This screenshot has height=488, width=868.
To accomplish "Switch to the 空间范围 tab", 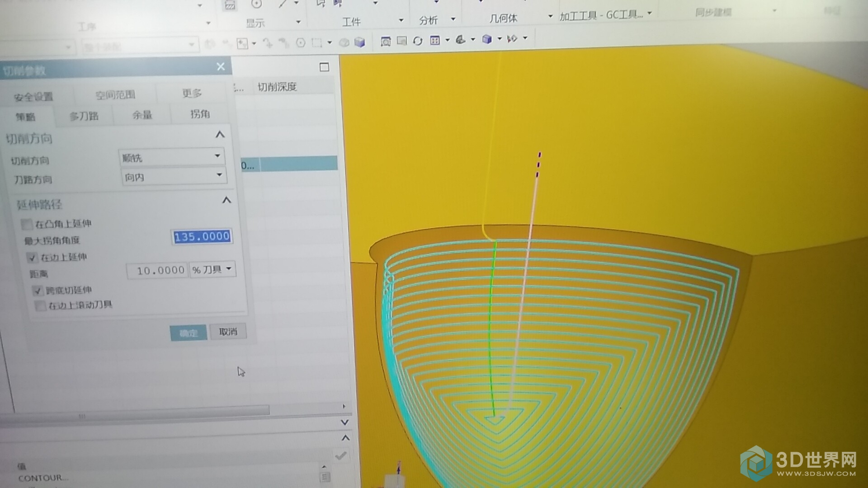I will [115, 95].
